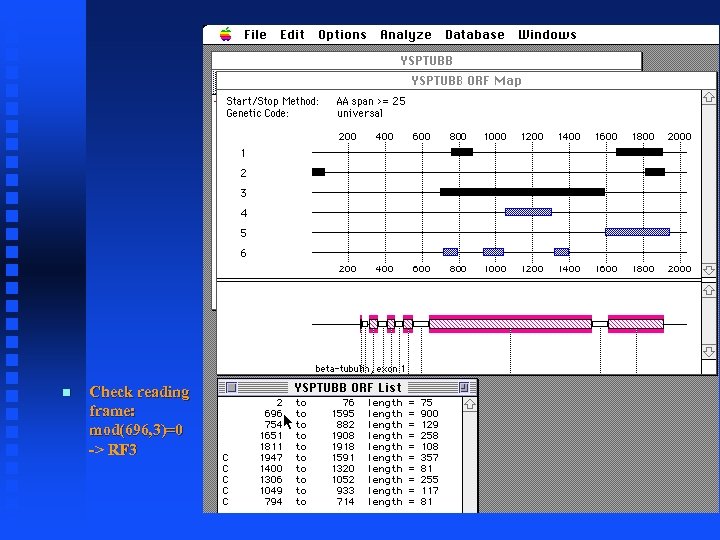Select ORF row 1811 to 1918
Viewport: 720px width, 540px height.
pyautogui.click(x=340, y=447)
